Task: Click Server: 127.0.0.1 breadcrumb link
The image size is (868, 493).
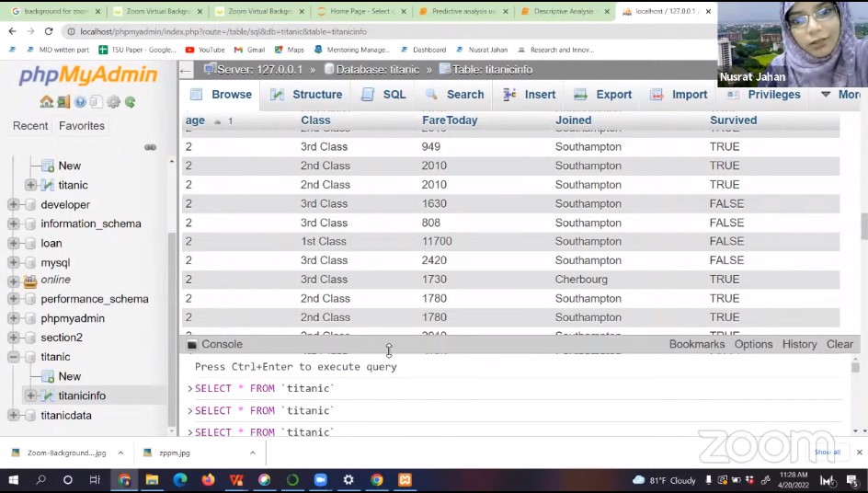Action: coord(259,70)
